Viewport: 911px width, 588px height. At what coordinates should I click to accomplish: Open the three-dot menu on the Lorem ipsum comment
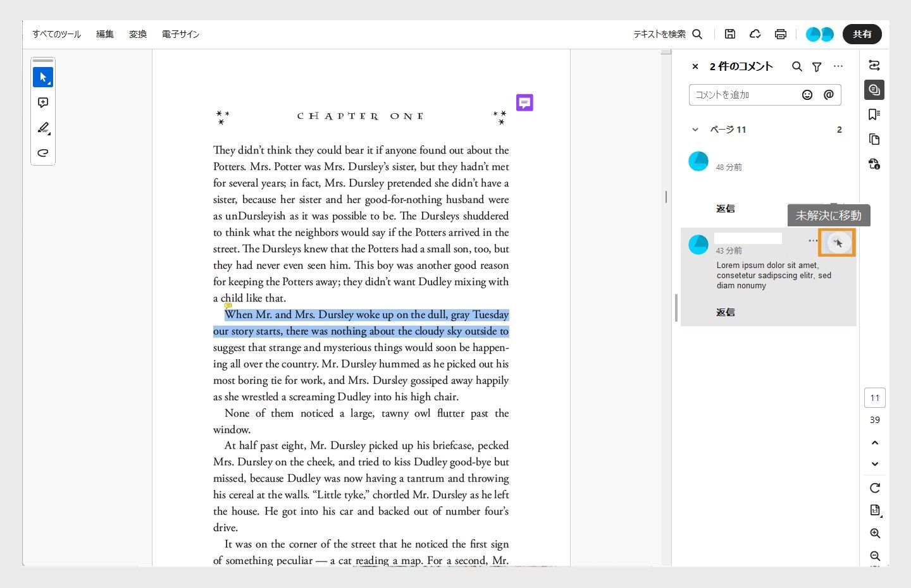(813, 241)
